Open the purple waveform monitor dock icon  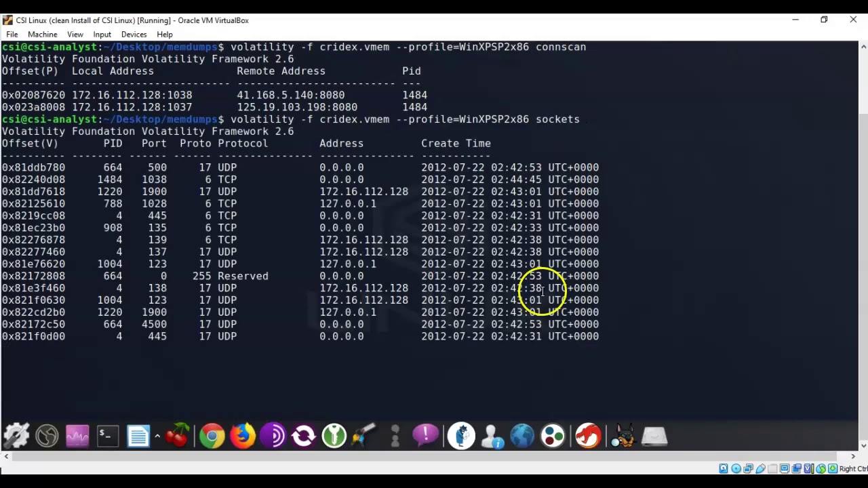(77, 436)
